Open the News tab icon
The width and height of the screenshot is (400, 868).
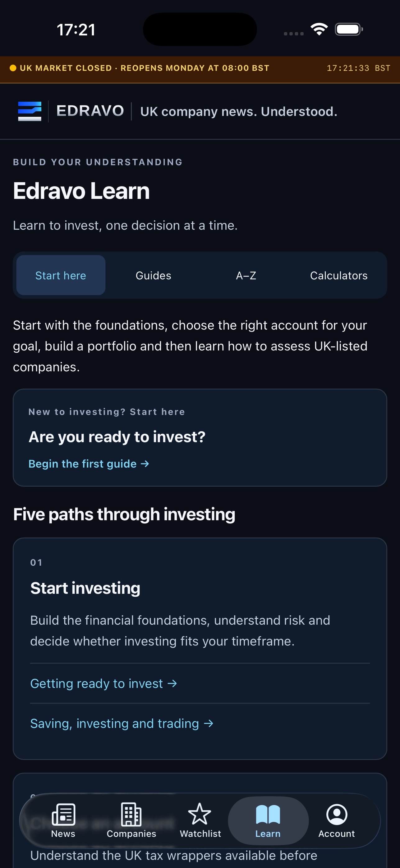click(x=63, y=814)
